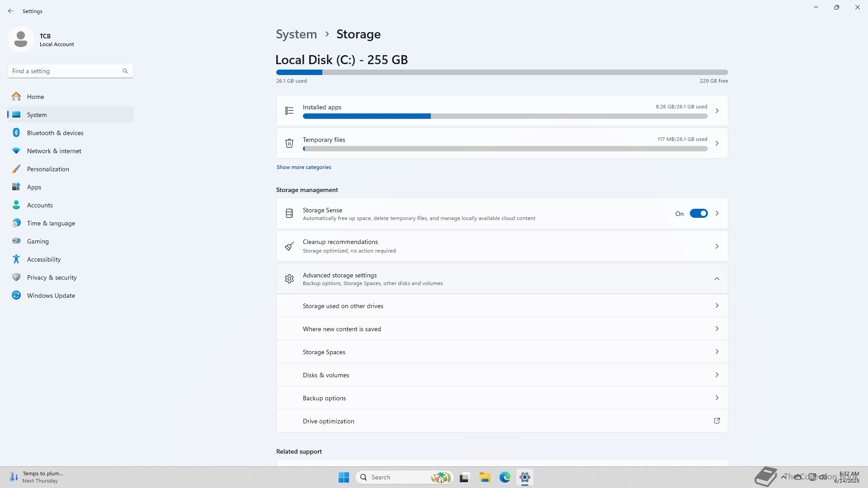Viewport: 868px width, 488px height.
Task: Select Personalization in the sidebar
Action: (48, 169)
